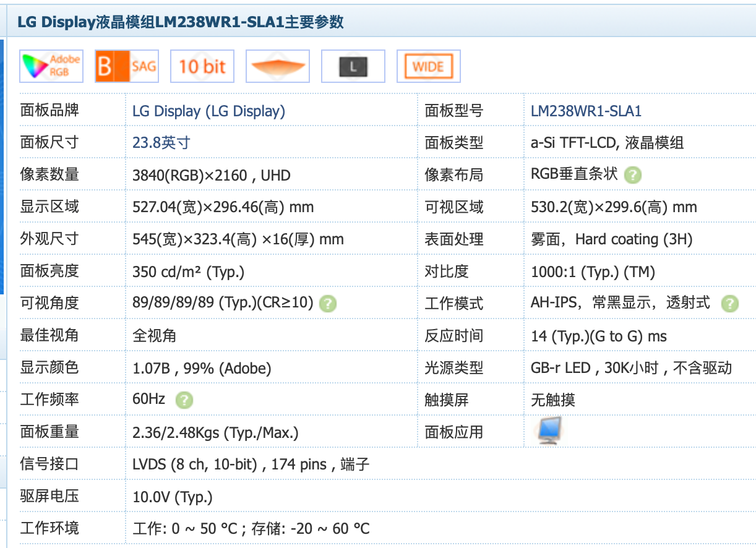Select the 工作模式 label
This screenshot has width=756, height=548.
(x=454, y=304)
